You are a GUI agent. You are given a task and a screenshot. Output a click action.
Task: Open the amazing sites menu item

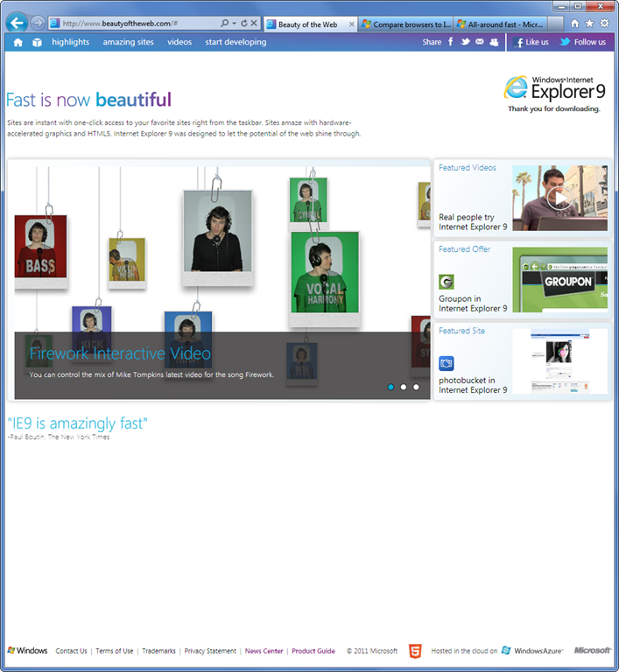[x=128, y=42]
